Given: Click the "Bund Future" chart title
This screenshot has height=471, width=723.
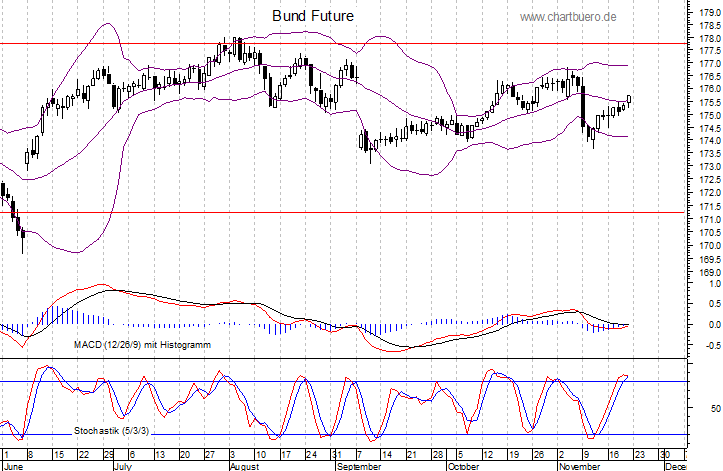Looking at the screenshot, I should point(313,16).
